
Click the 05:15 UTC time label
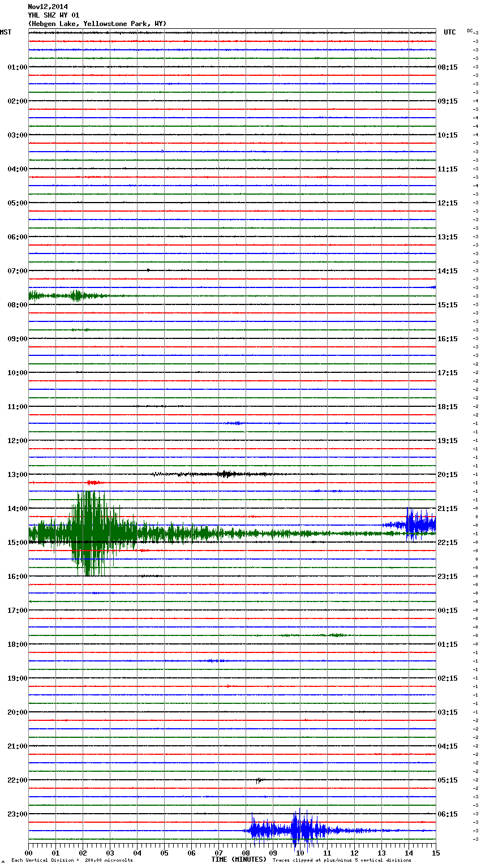(448, 780)
